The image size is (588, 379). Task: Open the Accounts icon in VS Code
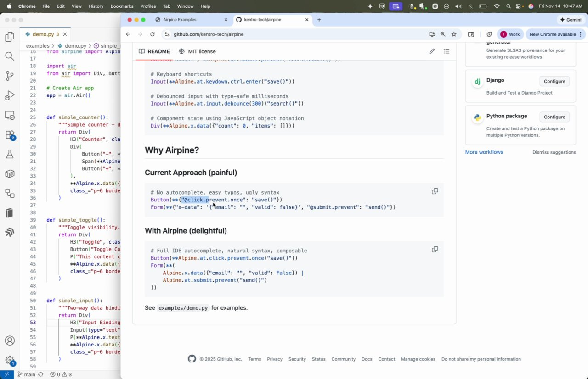tap(10, 341)
